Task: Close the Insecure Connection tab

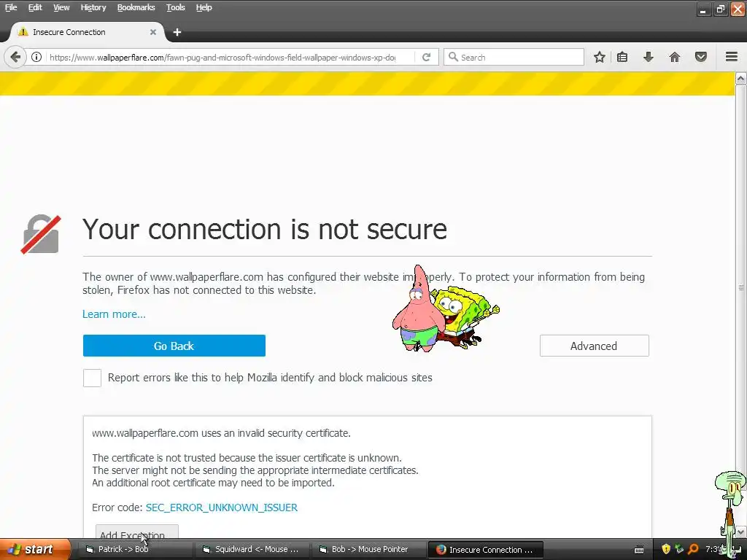Action: click(153, 32)
